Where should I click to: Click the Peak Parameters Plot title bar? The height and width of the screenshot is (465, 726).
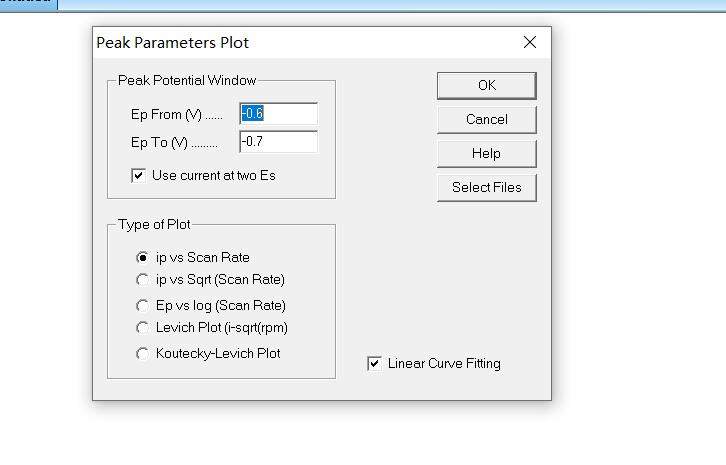(300, 42)
